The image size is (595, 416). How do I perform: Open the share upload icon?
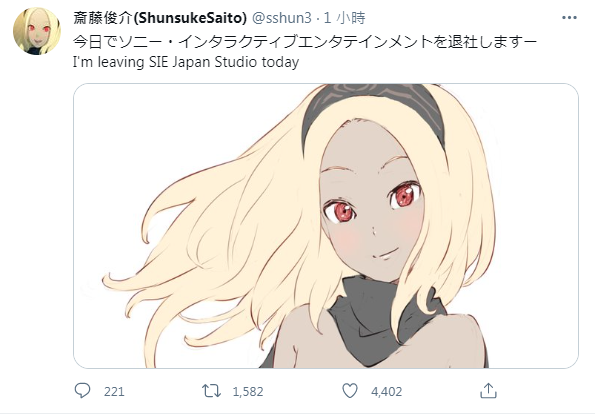tap(488, 391)
